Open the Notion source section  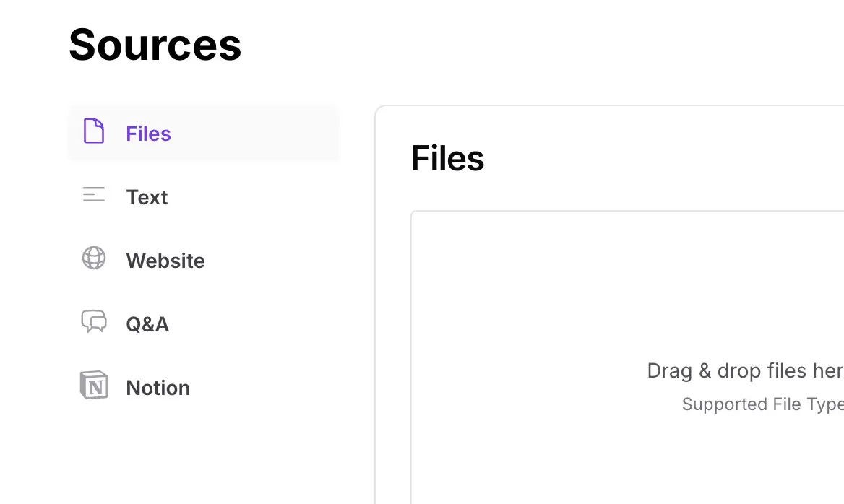tap(158, 388)
